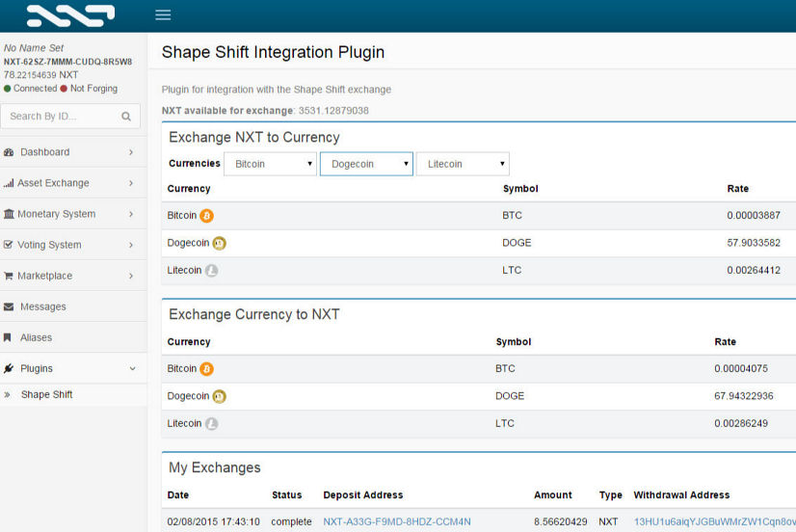Select the Shape Shift submenu item
This screenshot has height=532, width=796.
pyautogui.click(x=73, y=395)
